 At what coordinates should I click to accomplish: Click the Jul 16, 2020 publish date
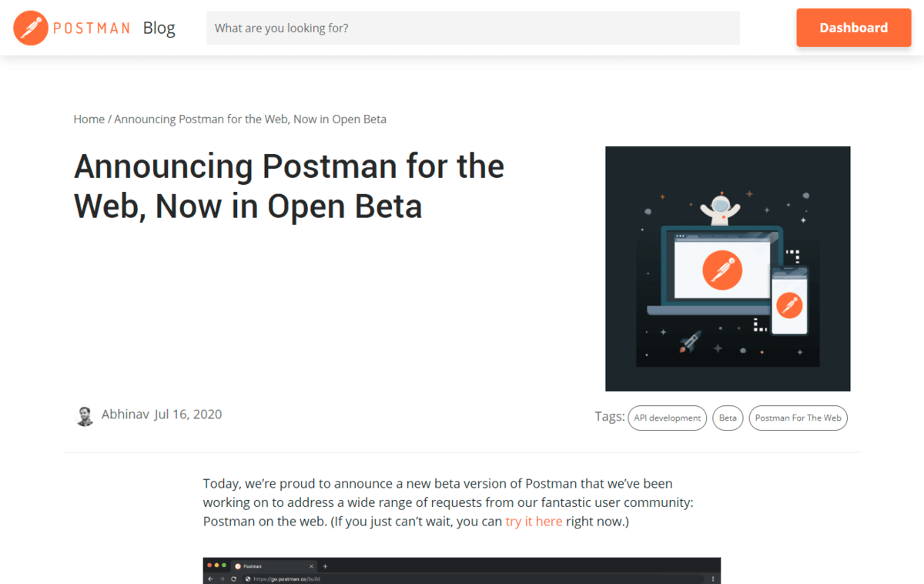(188, 415)
